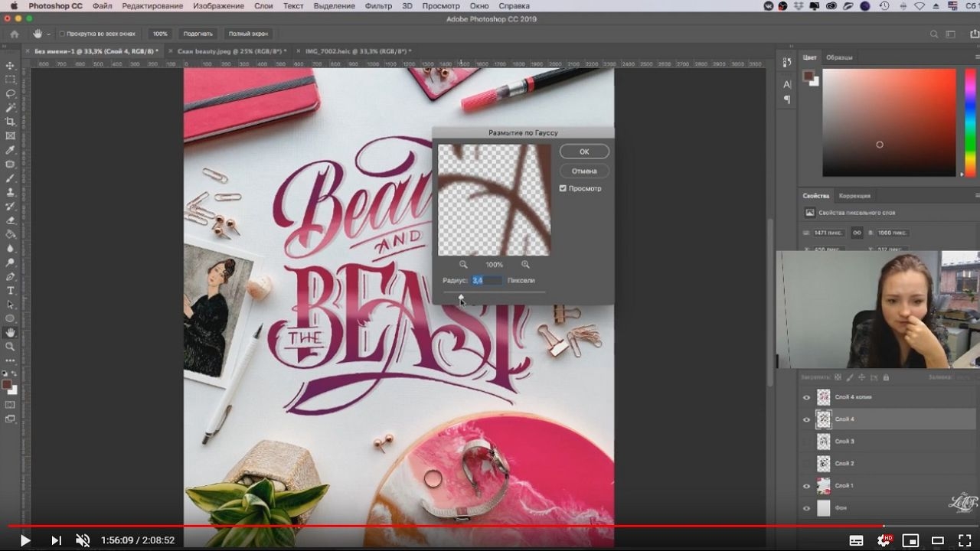Click the Подогнать fit button
The height and width of the screenshot is (551, 980).
pyautogui.click(x=198, y=34)
